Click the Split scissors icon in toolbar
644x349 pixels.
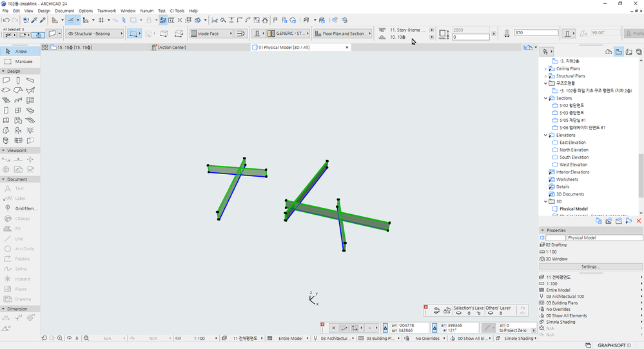tap(215, 20)
